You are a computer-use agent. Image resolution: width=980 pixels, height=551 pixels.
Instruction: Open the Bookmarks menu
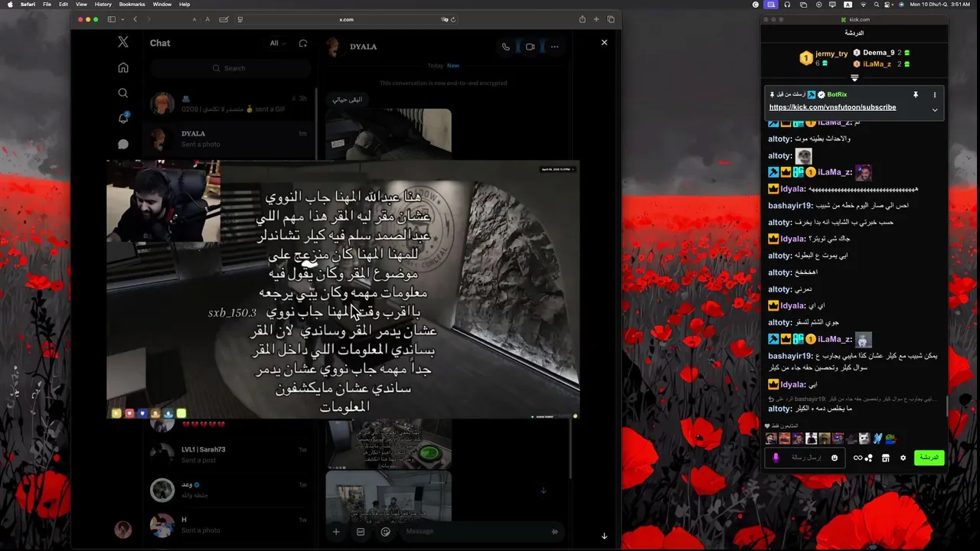tap(132, 5)
